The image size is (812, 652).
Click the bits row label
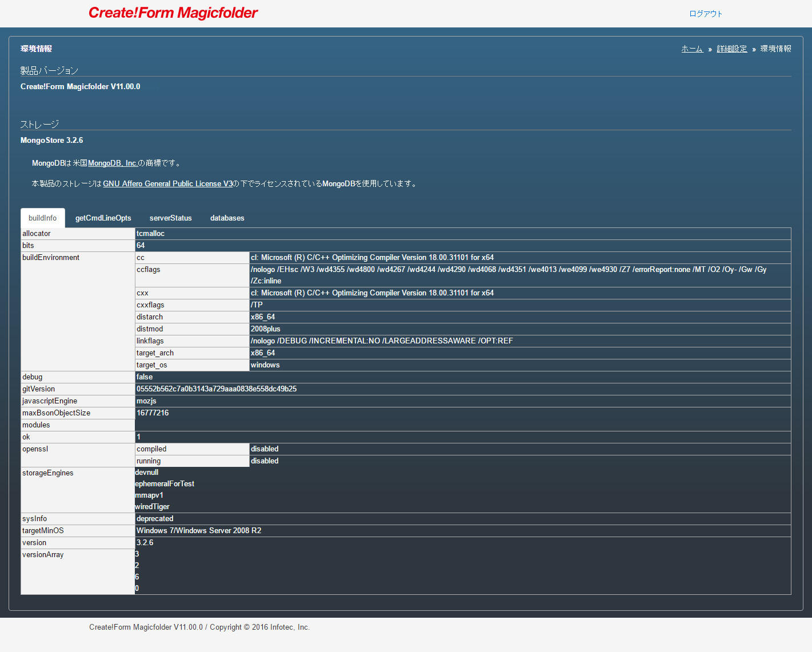(x=78, y=246)
